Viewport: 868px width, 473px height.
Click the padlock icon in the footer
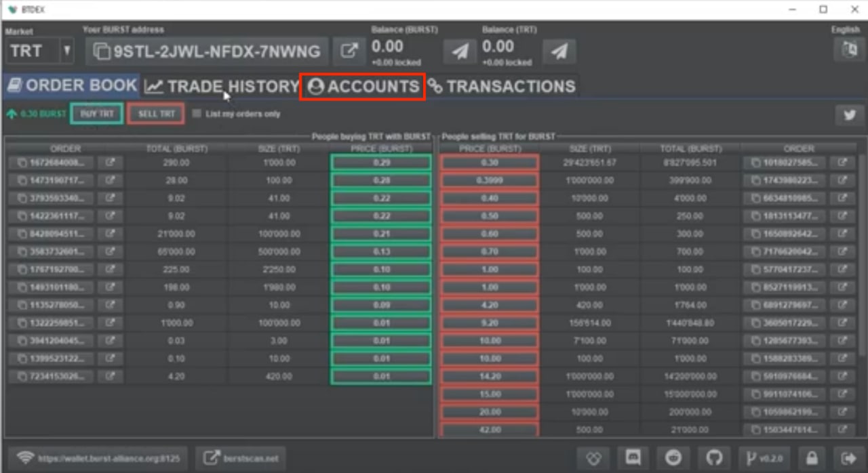pyautogui.click(x=812, y=458)
